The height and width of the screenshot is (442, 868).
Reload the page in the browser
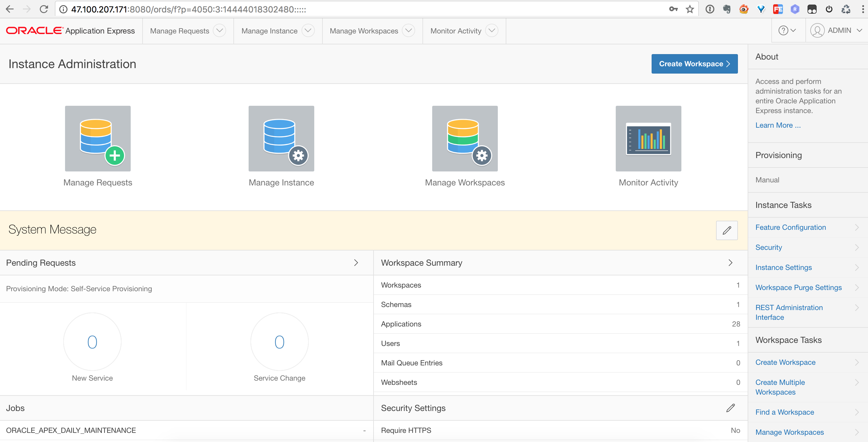[44, 9]
